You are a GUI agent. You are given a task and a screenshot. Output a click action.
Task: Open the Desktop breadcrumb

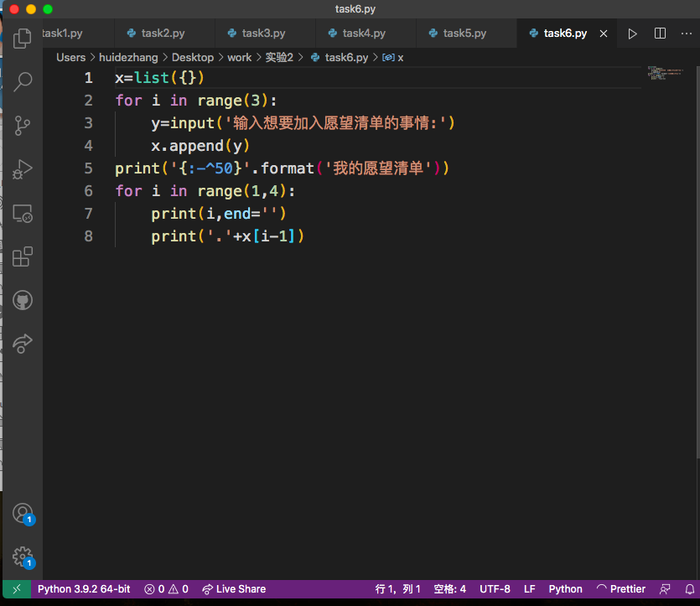(193, 58)
